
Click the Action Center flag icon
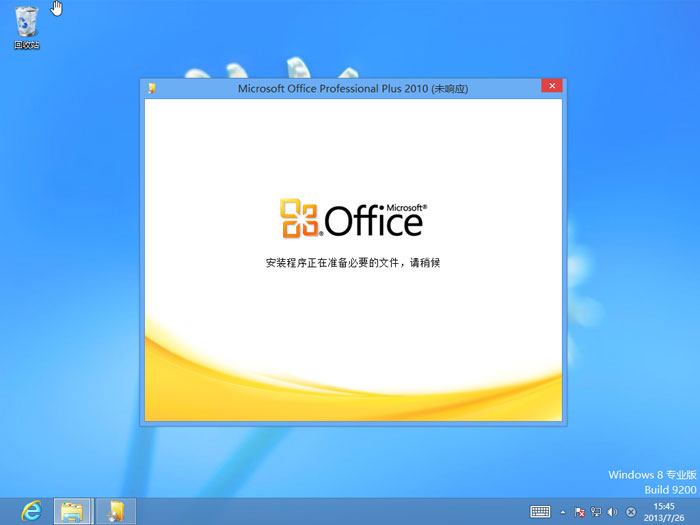[580, 512]
